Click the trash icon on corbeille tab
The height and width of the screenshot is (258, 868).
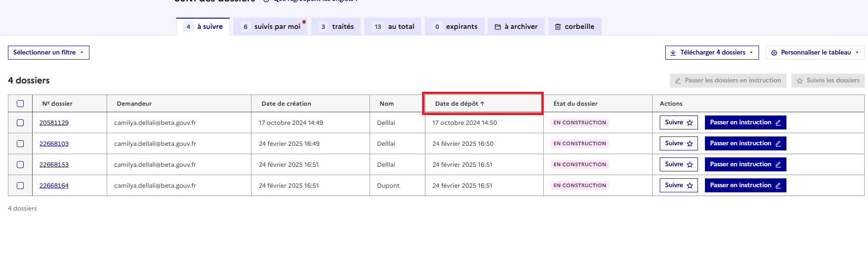558,27
